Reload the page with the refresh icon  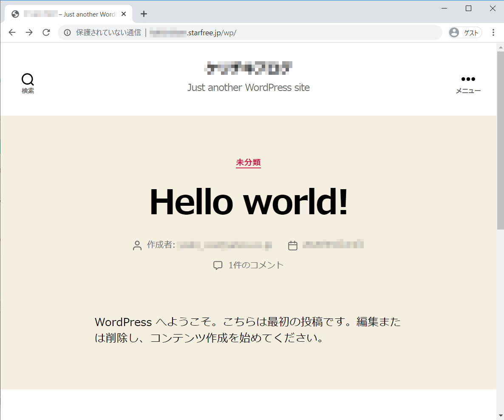(x=46, y=32)
